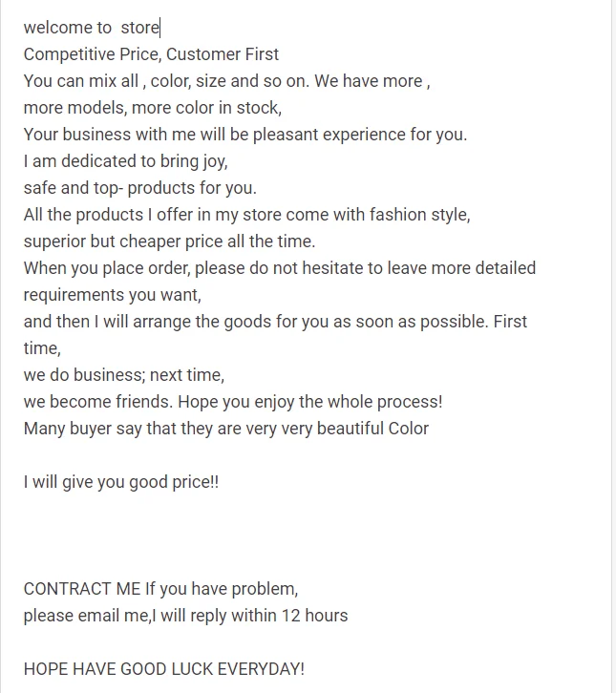Click the 'Your business with me' sentence

pos(245,135)
